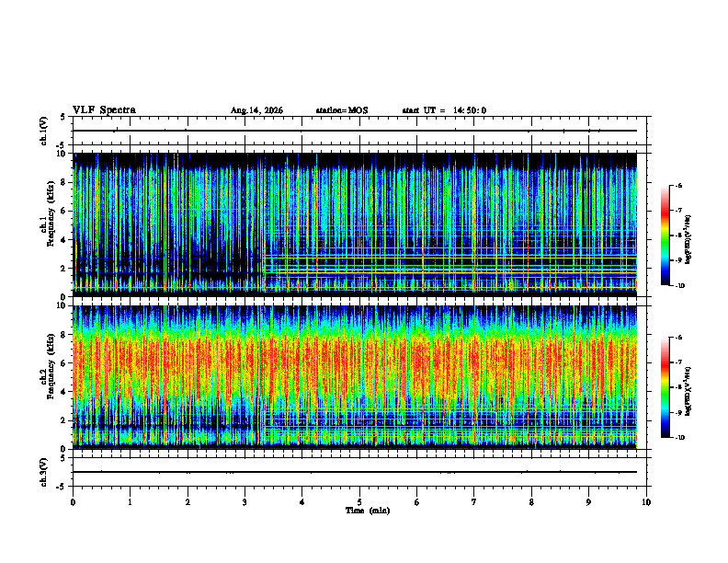Screen dimensions: 728x563
Task: Click the horizontal line onset in ch.1 spectrogram
Action: click(265, 271)
